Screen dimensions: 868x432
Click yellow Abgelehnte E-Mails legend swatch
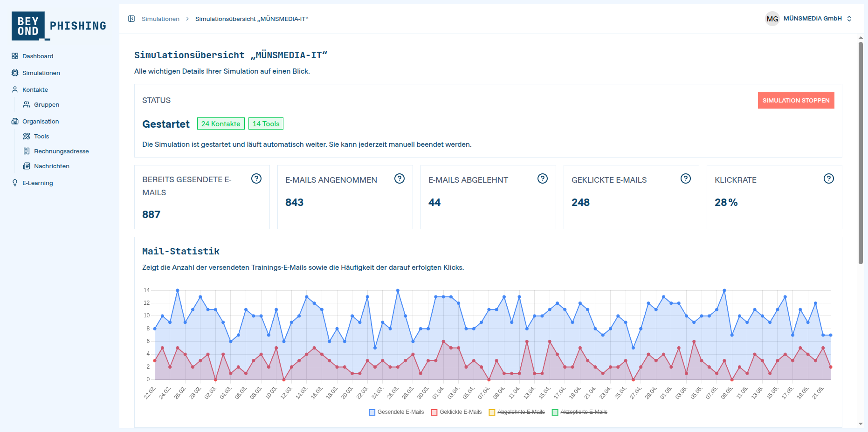click(492, 412)
